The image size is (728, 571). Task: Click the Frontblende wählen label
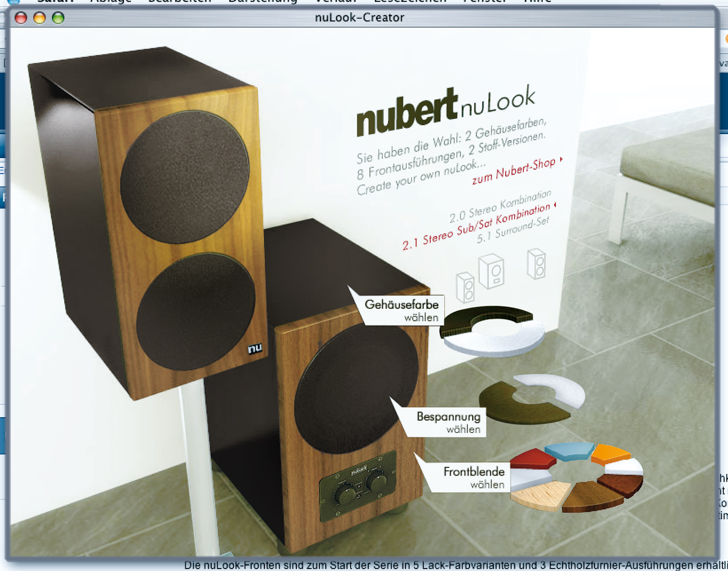[x=474, y=477]
